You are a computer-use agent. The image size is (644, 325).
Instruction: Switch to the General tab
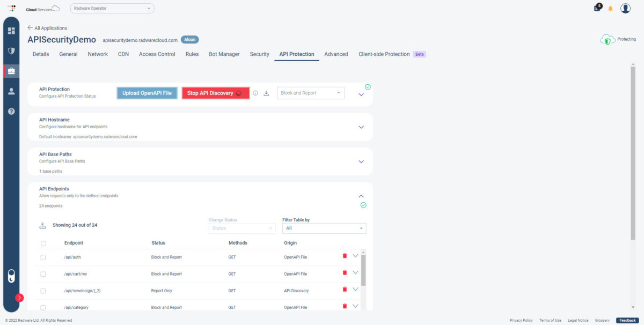(68, 54)
